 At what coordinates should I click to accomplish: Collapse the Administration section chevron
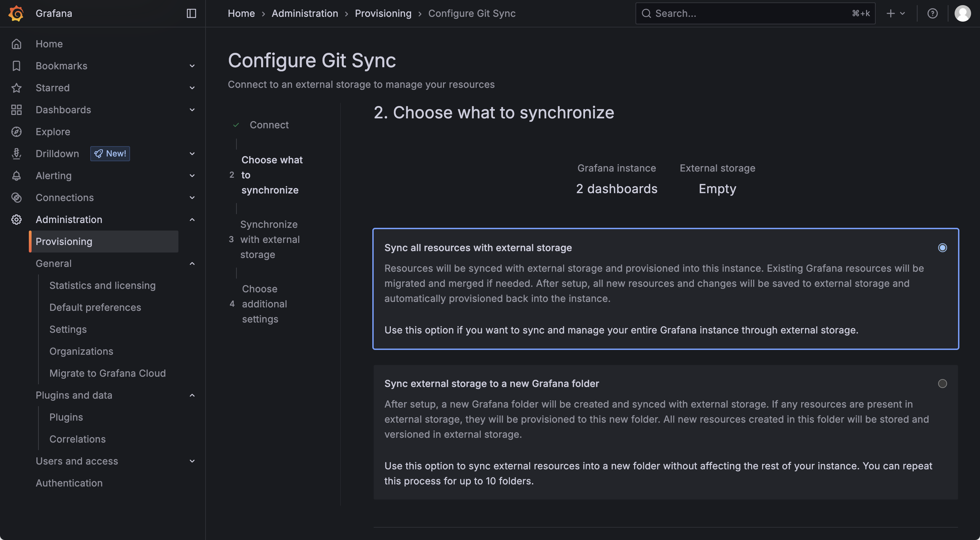192,220
